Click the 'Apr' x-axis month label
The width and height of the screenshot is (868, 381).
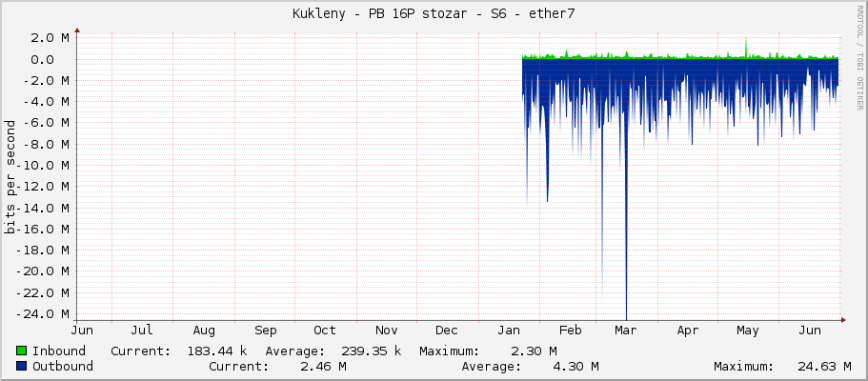pyautogui.click(x=688, y=331)
